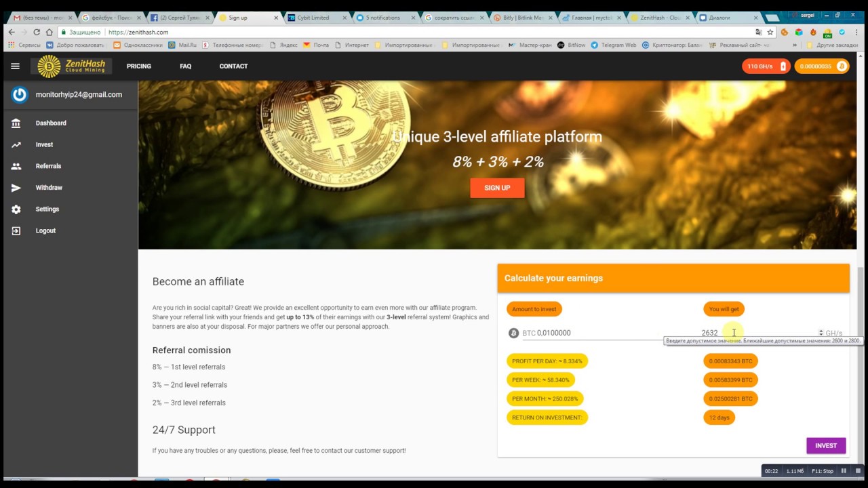868x488 pixels.
Task: Click the 0.00000035 bitcoin balance badge
Action: click(822, 66)
